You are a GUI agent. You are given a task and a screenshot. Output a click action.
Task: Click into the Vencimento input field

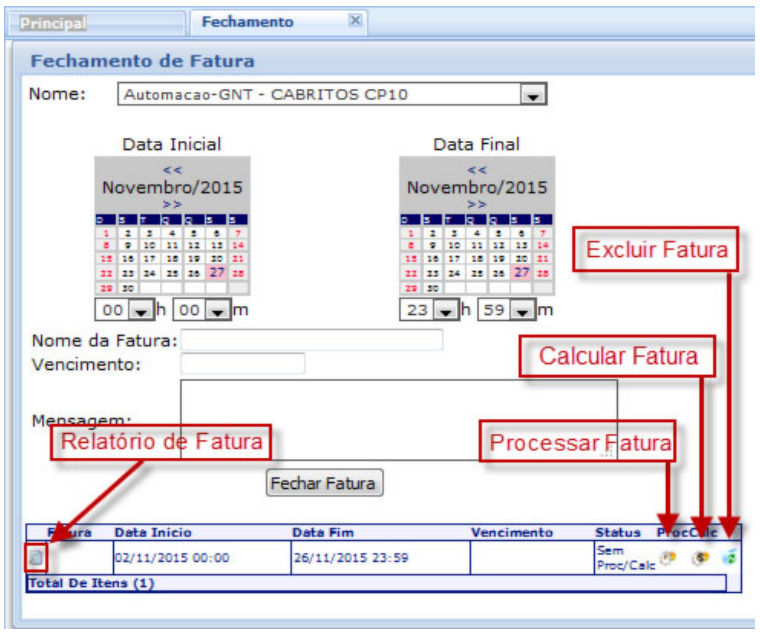point(242,364)
